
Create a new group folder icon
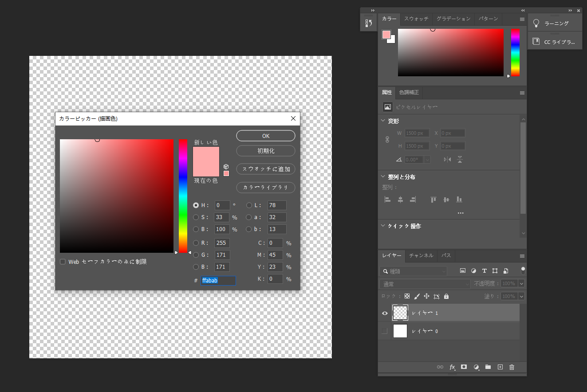(x=488, y=367)
